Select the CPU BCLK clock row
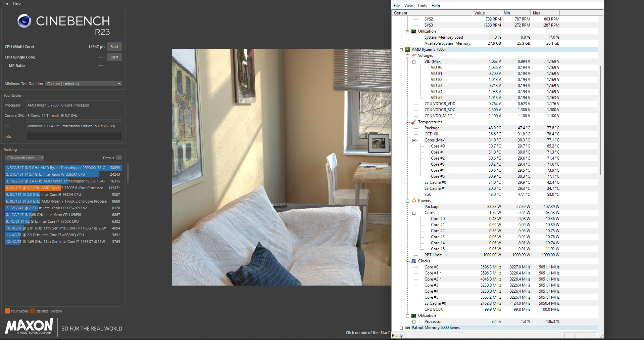This screenshot has width=644, height=340. tap(495, 309)
